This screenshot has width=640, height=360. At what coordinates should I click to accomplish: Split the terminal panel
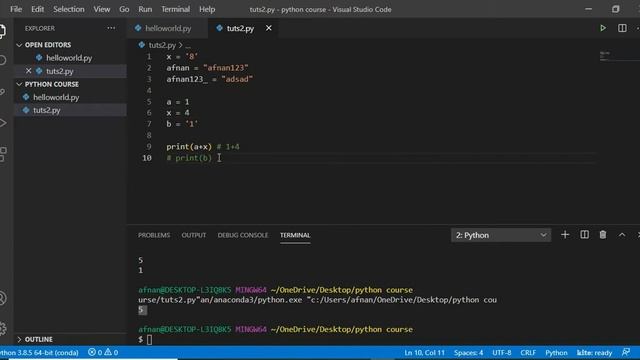584,235
